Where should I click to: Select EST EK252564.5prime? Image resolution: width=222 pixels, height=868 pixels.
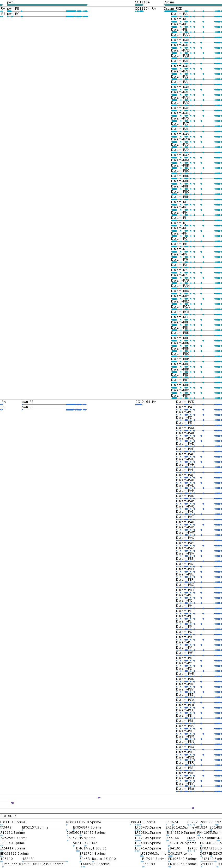pos(14,838)
